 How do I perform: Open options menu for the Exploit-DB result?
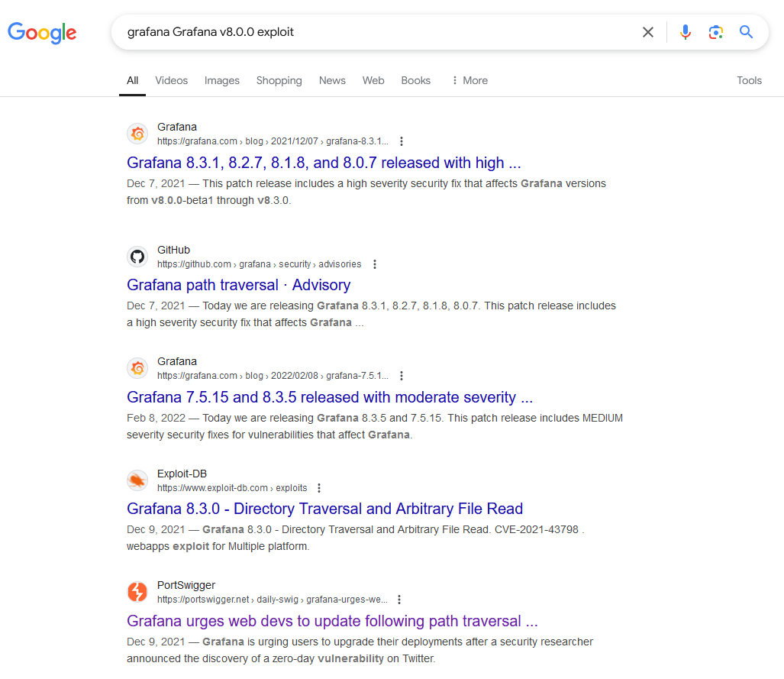[x=320, y=488]
